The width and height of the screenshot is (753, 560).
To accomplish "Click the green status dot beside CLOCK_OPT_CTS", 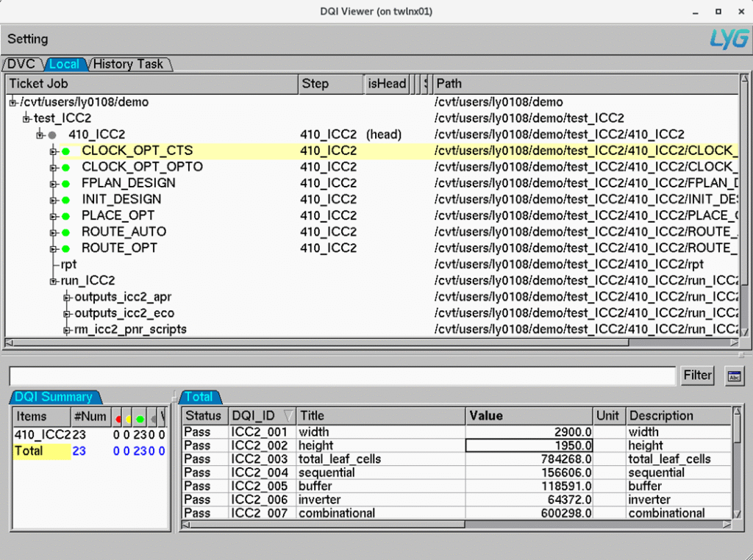I will pyautogui.click(x=65, y=151).
